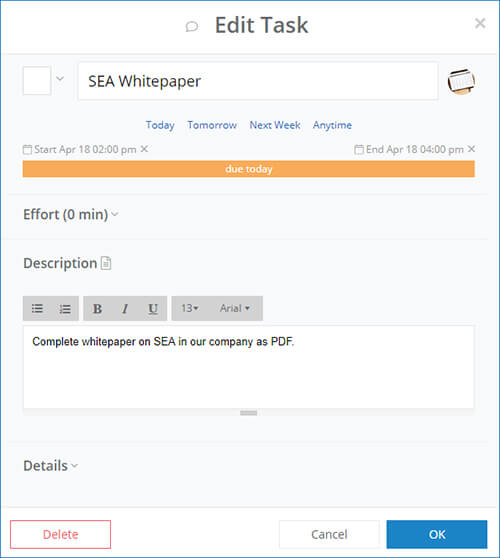Clear the end date with X
500x558 pixels.
coord(471,149)
